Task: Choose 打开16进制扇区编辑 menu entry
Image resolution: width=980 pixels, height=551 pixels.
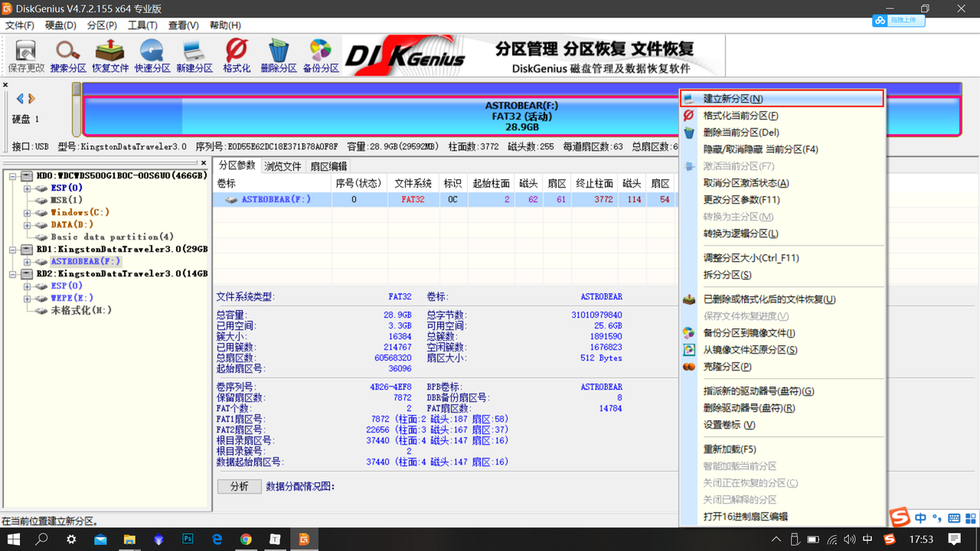Action: point(782,517)
